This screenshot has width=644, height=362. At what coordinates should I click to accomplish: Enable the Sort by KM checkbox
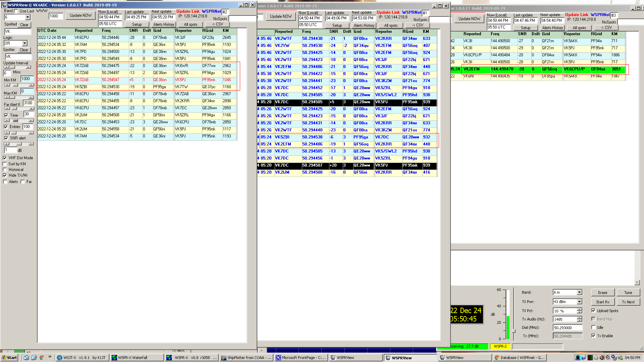click(x=5, y=164)
